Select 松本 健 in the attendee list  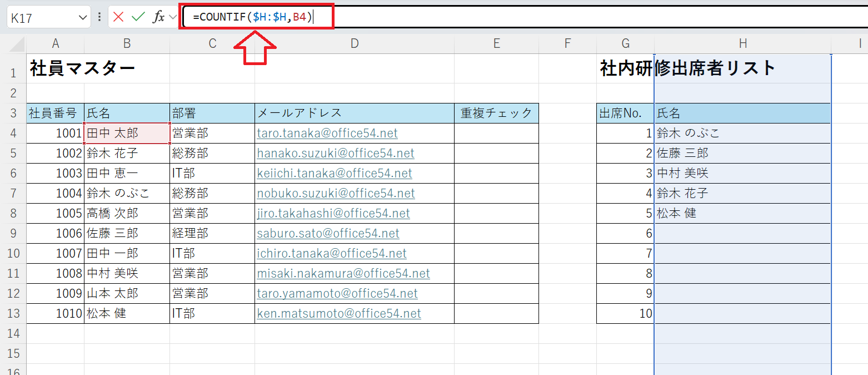tap(743, 213)
